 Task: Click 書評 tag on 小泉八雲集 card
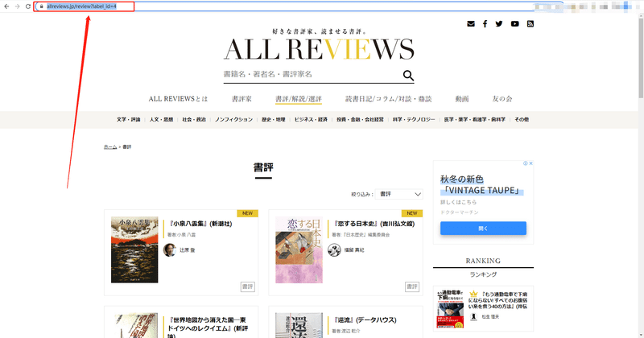click(248, 286)
